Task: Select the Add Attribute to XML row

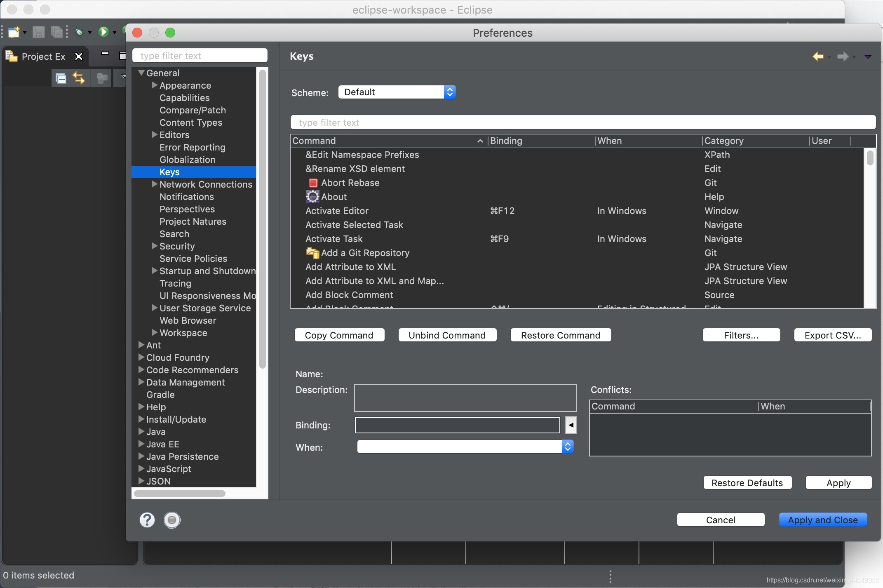Action: click(x=577, y=267)
